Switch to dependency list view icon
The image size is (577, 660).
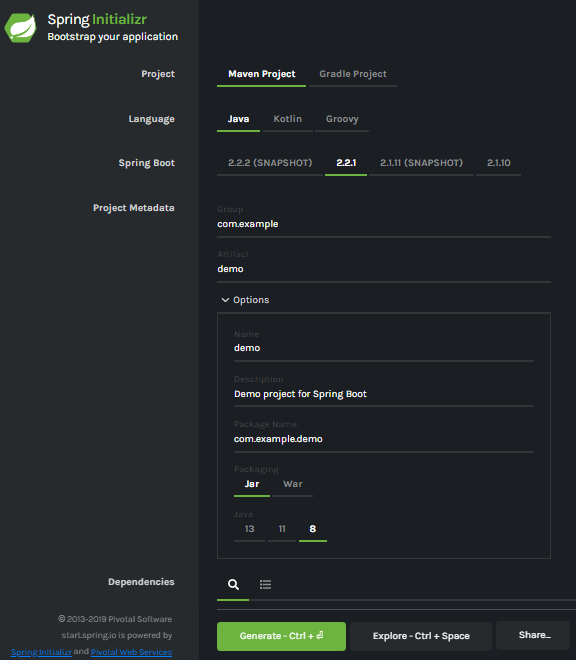(x=265, y=584)
